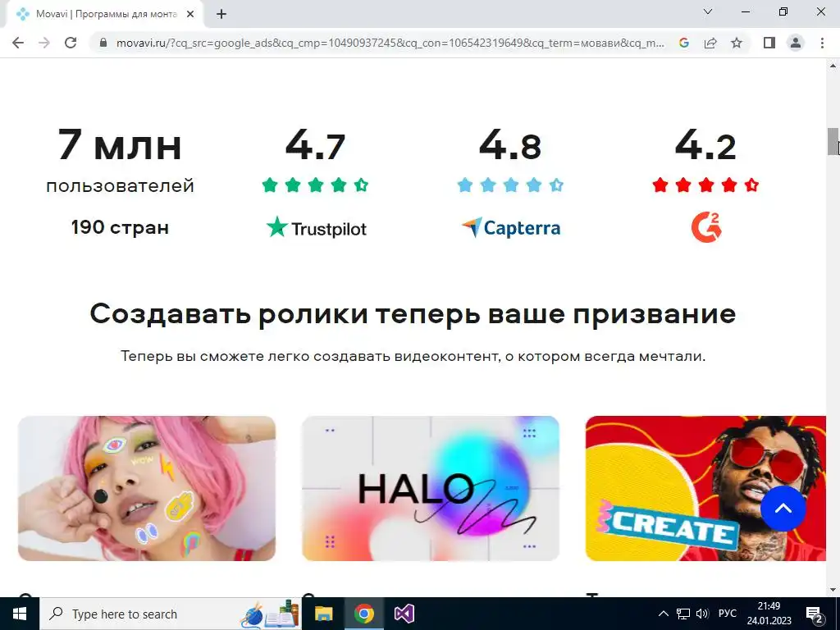Go back with the browser back arrow
This screenshot has height=630, width=840.
pyautogui.click(x=18, y=43)
